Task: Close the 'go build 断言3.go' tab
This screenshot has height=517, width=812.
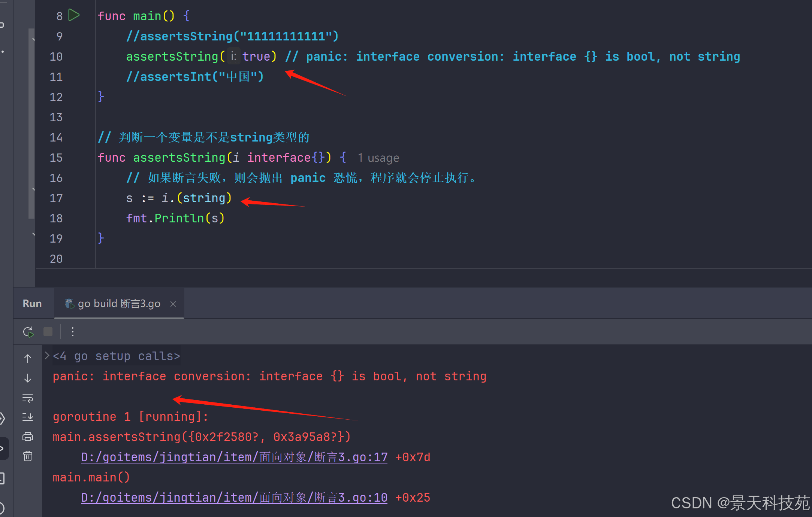Action: 173,304
